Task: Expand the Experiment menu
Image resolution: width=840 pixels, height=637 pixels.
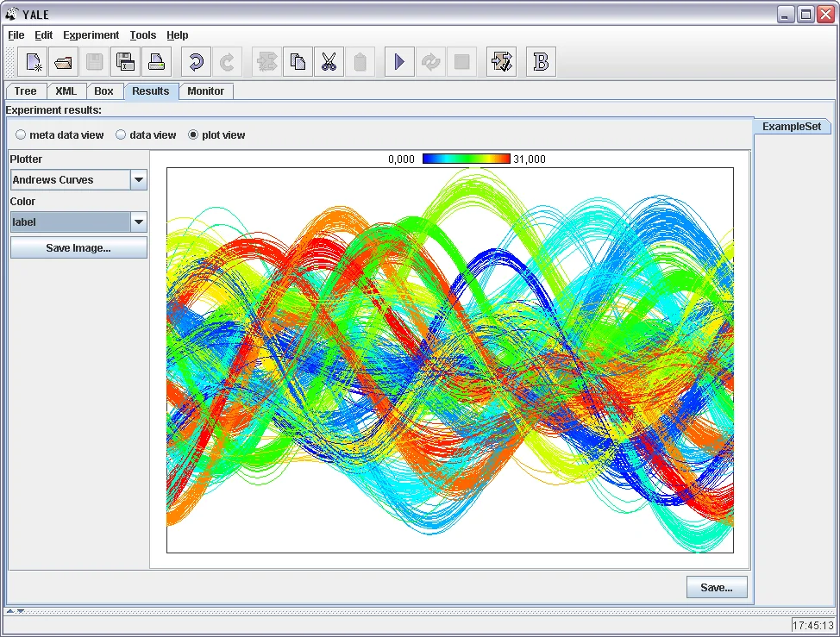Action: [91, 35]
